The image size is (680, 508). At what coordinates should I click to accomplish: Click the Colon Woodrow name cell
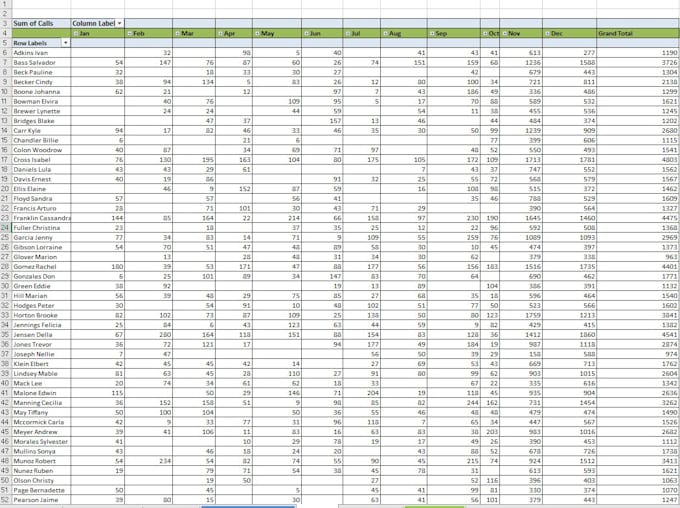41,150
